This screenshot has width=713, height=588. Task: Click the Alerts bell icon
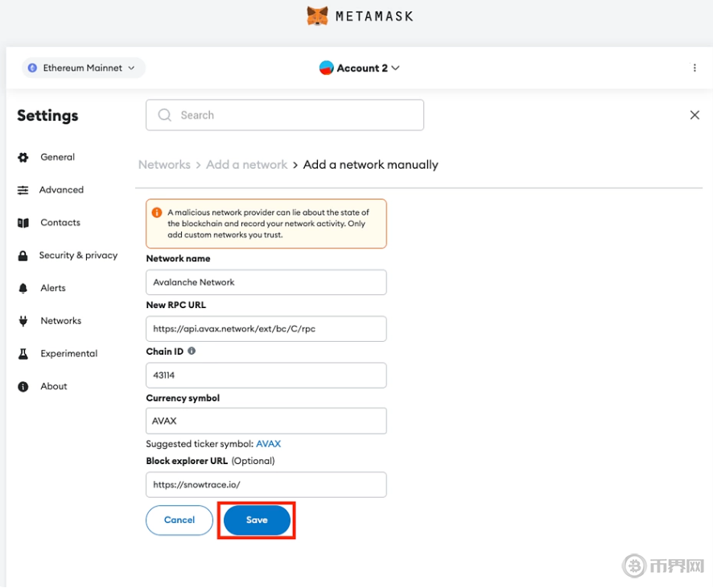tap(23, 288)
